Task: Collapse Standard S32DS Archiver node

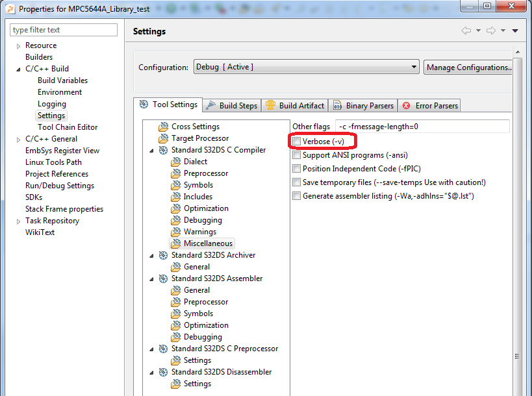Action: click(151, 256)
